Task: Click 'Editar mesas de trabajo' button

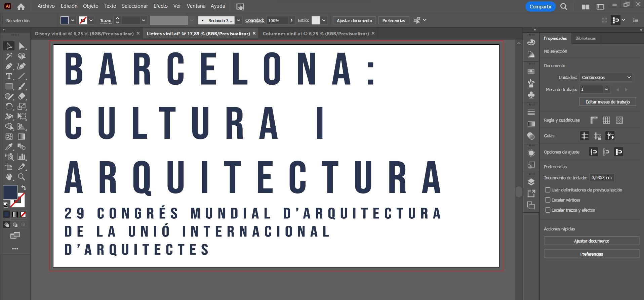Action: 607,102
